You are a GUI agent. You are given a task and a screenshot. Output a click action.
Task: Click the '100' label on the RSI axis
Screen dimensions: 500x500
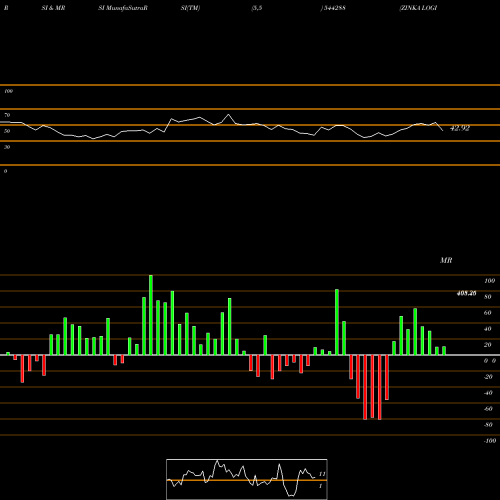click(x=8, y=91)
